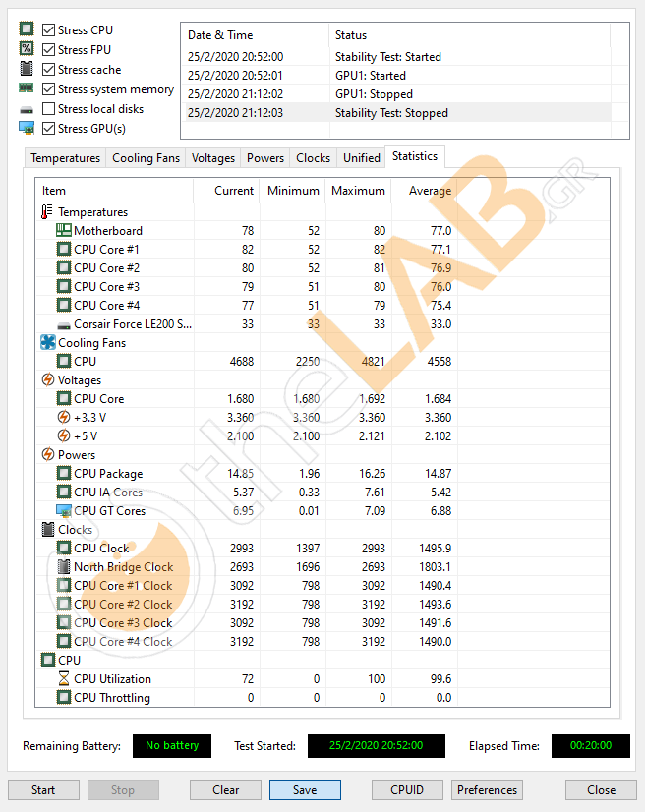Select the 'GPU1: Stopped' log entry
645x812 pixels.
tap(396, 94)
